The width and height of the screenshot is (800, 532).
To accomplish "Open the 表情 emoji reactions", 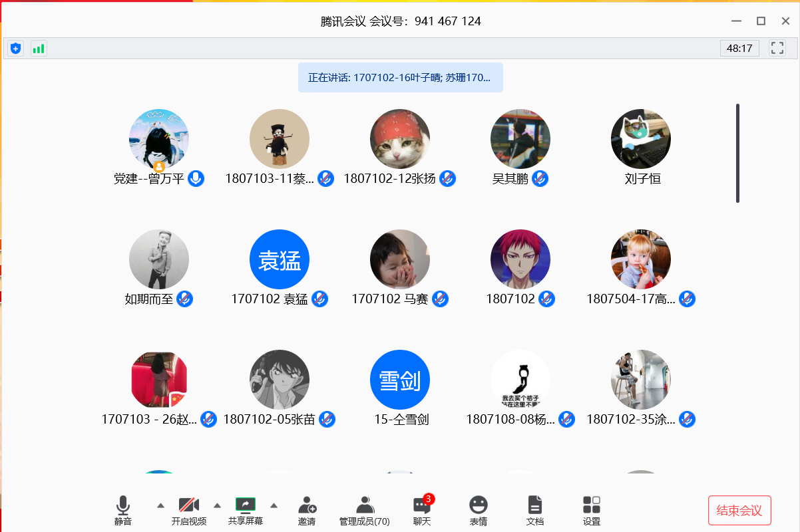I will [x=478, y=510].
